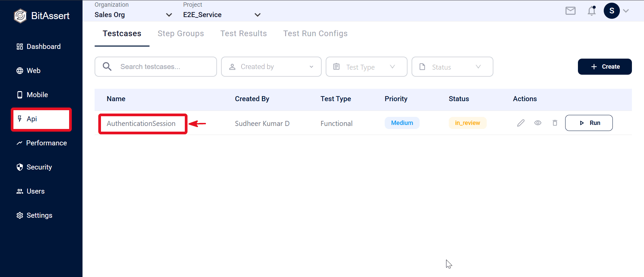Click the Status column header
Image resolution: width=644 pixels, height=277 pixels.
[x=459, y=99]
